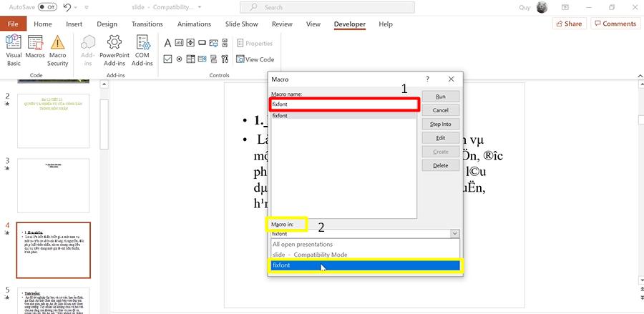644x314 pixels.
Task: Insert a Label control (A icon)
Action: point(167,43)
